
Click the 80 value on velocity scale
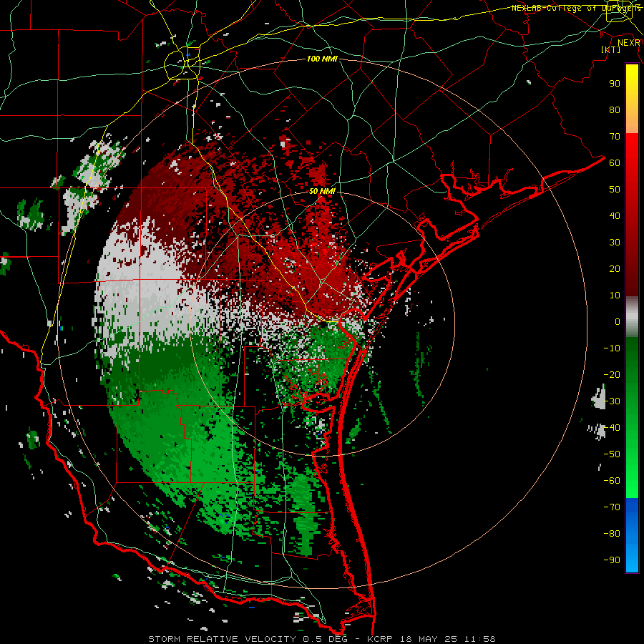pos(615,109)
